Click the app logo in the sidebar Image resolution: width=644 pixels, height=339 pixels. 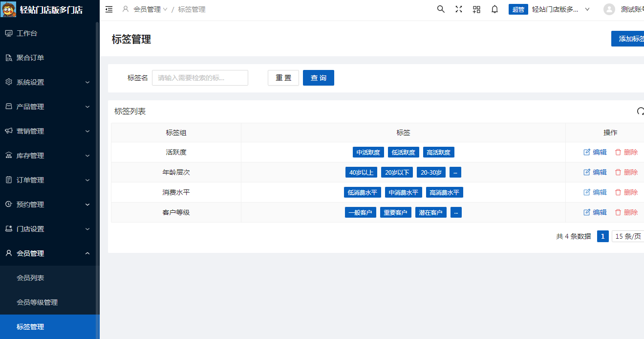pyautogui.click(x=9, y=9)
